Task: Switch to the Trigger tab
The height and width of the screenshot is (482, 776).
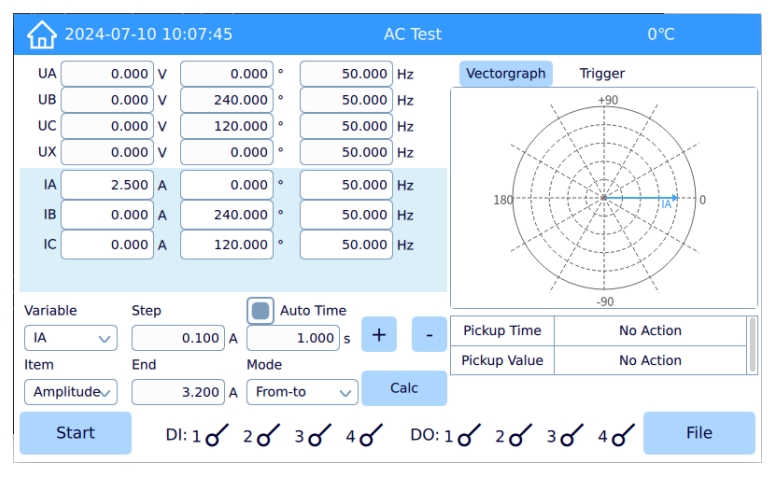Action: 602,73
